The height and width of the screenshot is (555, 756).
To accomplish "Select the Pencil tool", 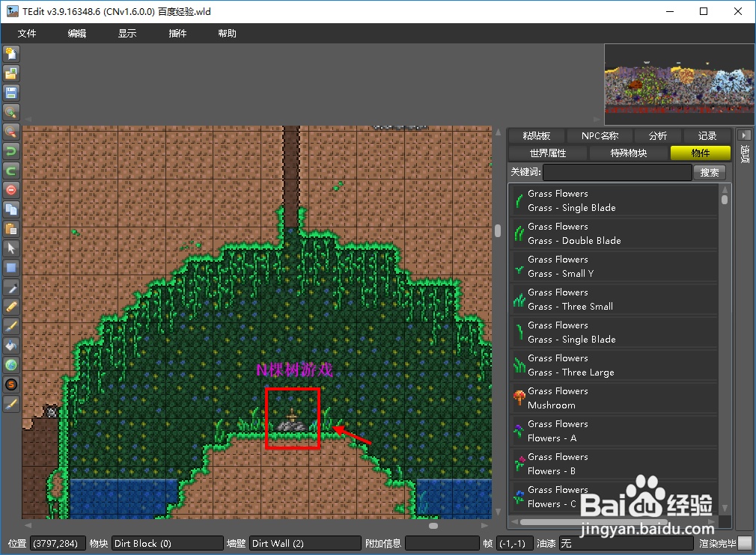I will click(11, 307).
